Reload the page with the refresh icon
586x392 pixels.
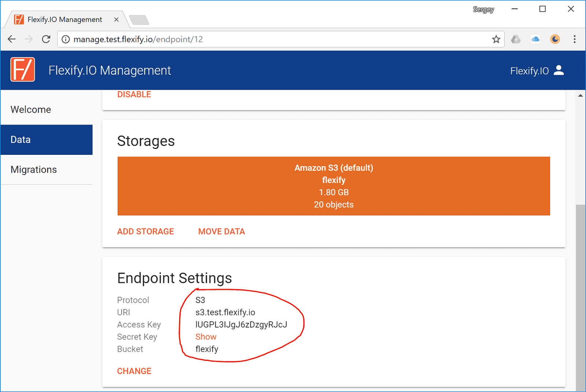point(46,39)
